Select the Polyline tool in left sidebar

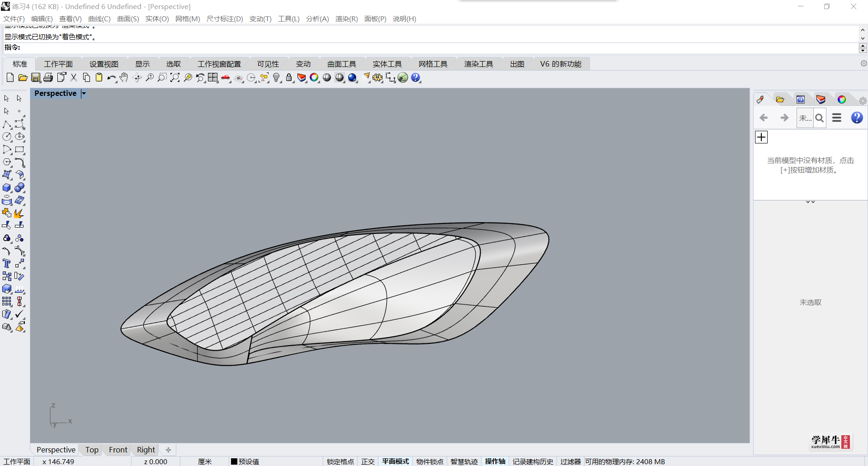coord(7,124)
